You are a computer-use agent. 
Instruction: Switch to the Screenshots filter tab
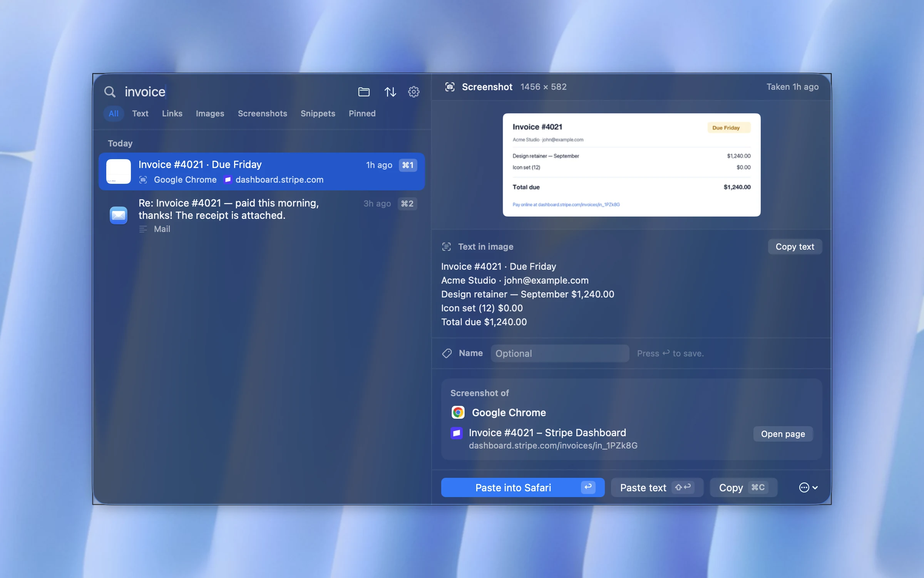[x=262, y=113]
